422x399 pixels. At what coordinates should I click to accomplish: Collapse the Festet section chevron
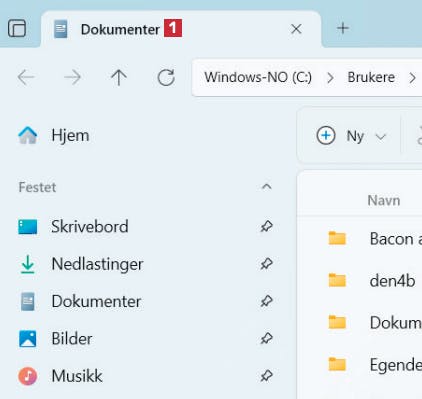267,187
